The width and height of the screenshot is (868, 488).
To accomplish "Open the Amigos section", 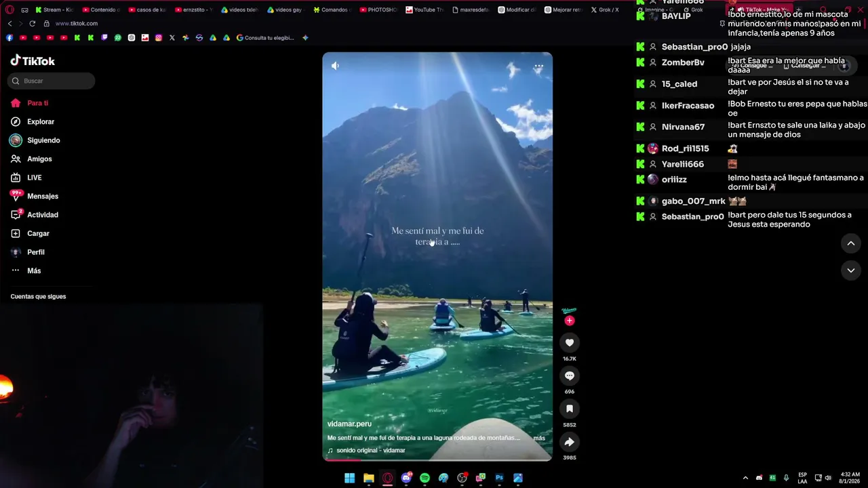I will click(x=31, y=159).
